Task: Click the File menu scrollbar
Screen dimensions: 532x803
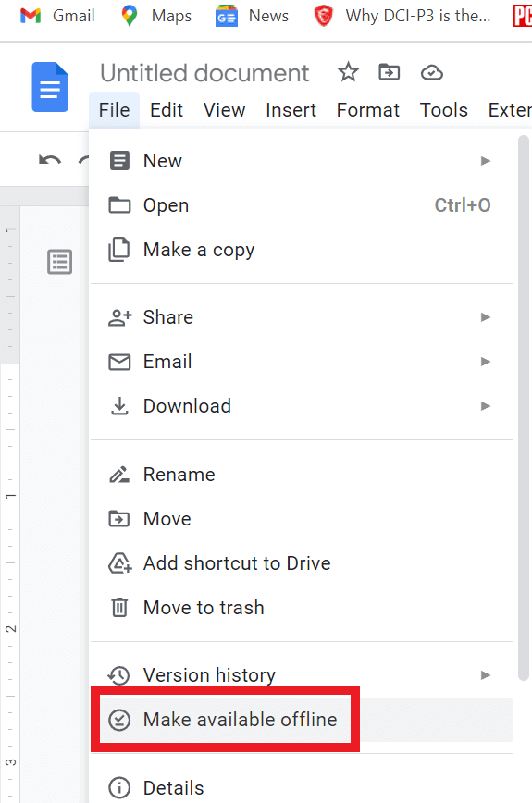Action: (x=523, y=408)
